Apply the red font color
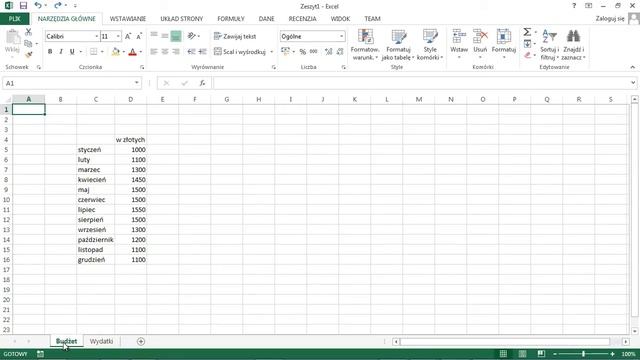 pos(132,52)
